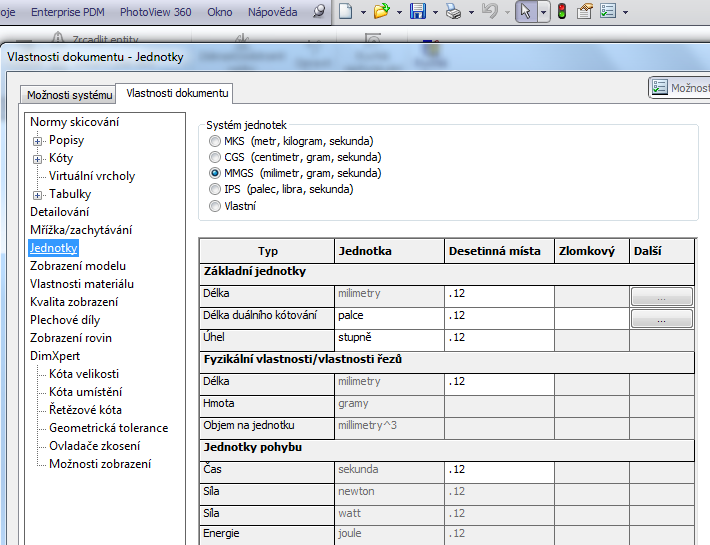Viewport: 710px width, 545px height.
Task: Click the stupně unit cell in Úhel row
Action: pos(389,340)
